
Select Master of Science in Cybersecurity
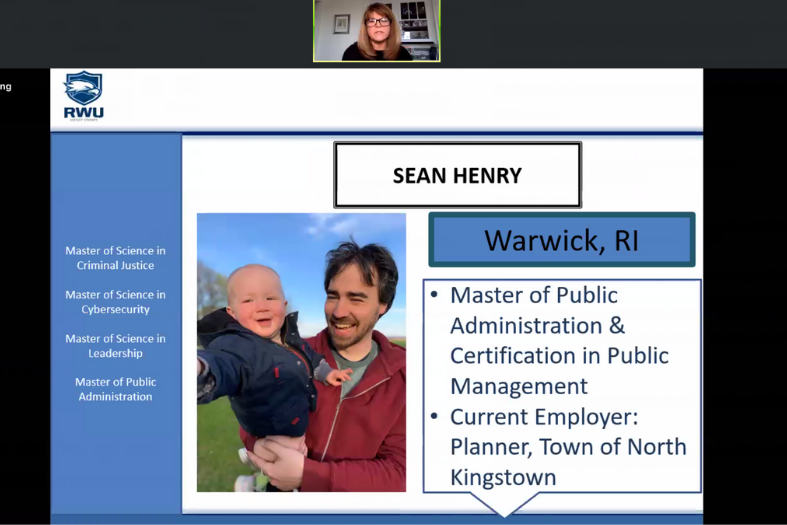(115, 302)
